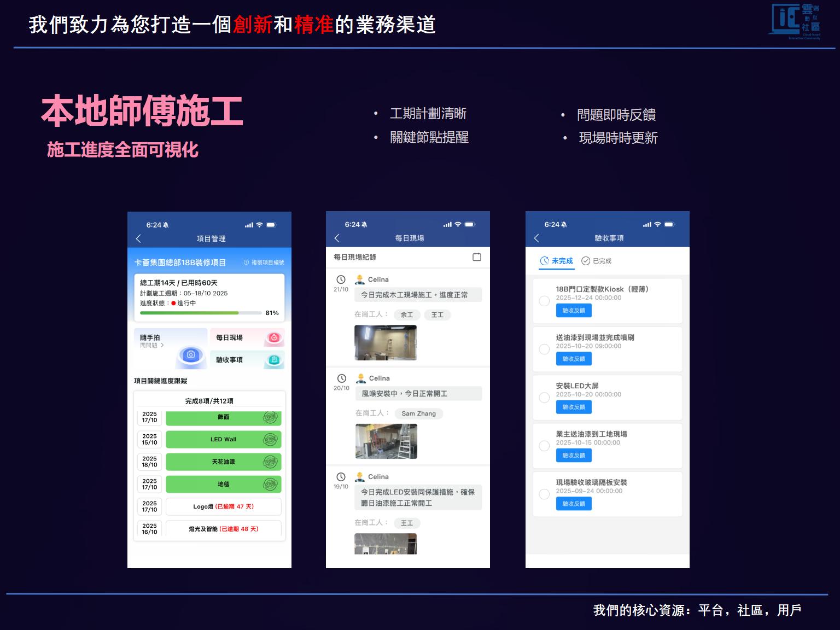Image resolution: width=840 pixels, height=630 pixels.
Task: Tap the teal clipboard icon on 驗收事項 card
Action: pos(274,360)
